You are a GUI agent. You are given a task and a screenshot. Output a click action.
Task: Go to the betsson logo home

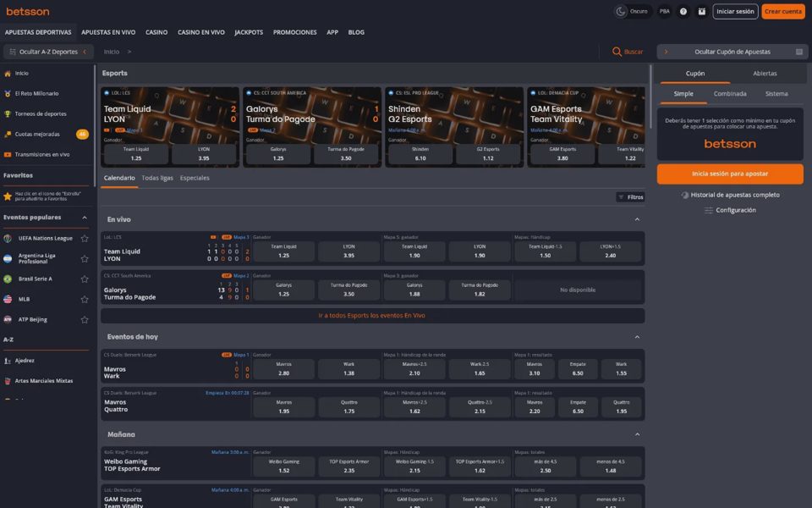pyautogui.click(x=27, y=11)
